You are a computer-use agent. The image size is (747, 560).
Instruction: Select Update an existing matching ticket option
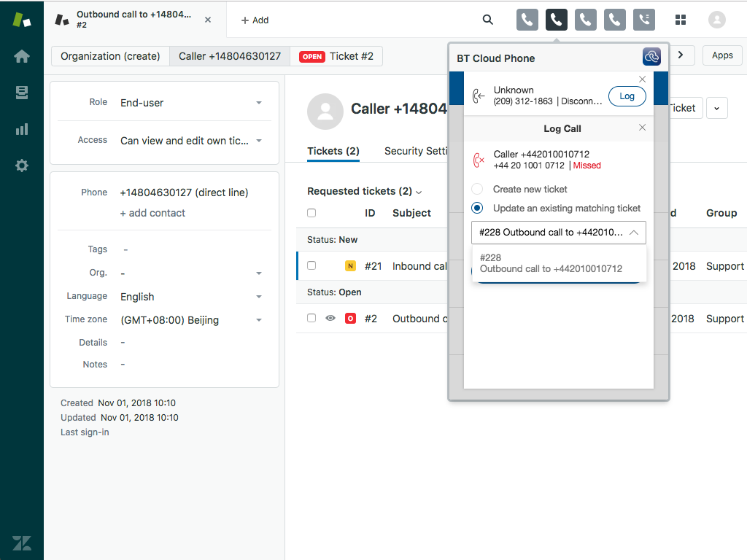477,208
